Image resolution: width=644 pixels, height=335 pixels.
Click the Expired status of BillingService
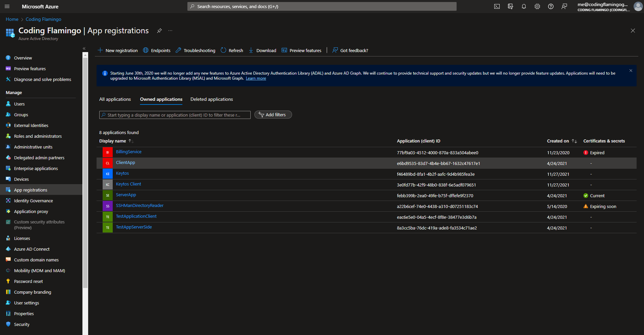(594, 153)
